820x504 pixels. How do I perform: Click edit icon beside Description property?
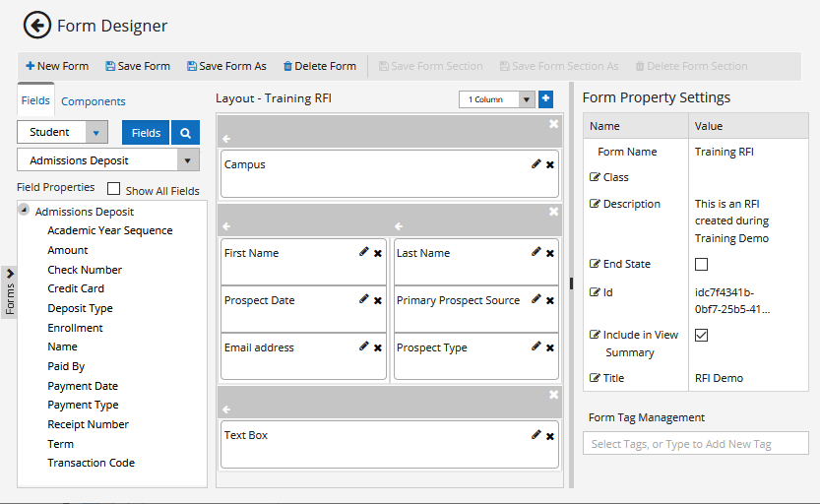point(595,204)
